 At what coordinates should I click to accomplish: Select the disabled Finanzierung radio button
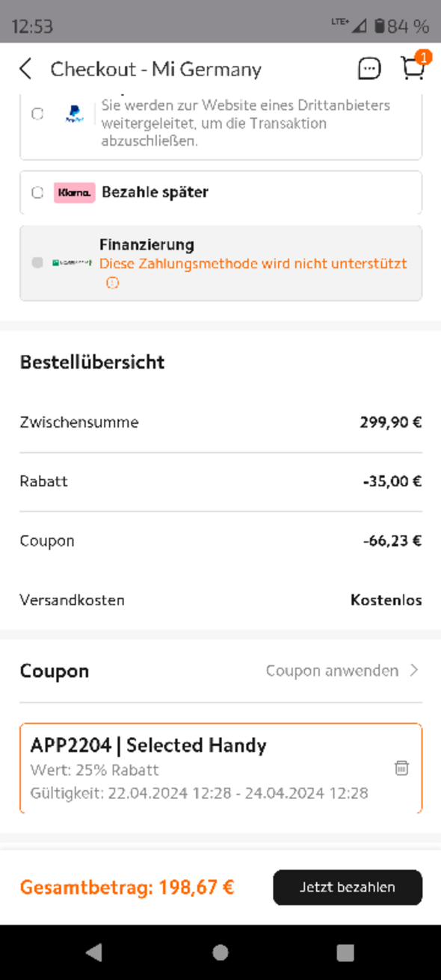point(37,263)
